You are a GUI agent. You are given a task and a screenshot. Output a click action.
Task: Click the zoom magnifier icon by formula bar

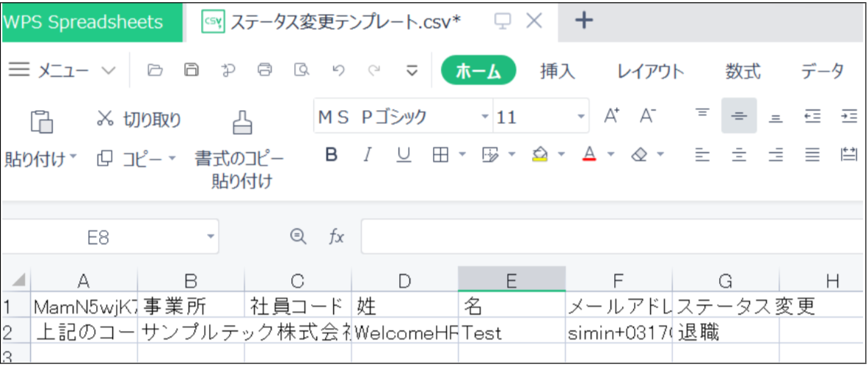tap(299, 237)
